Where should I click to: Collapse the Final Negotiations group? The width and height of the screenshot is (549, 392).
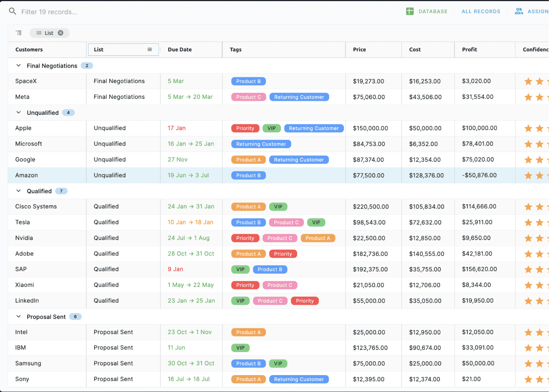18,65
